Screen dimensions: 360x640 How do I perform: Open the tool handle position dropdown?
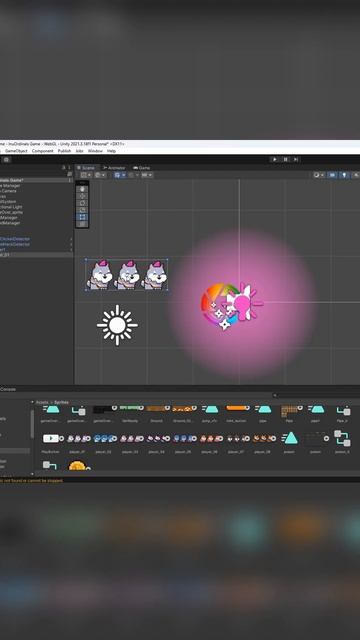click(86, 175)
